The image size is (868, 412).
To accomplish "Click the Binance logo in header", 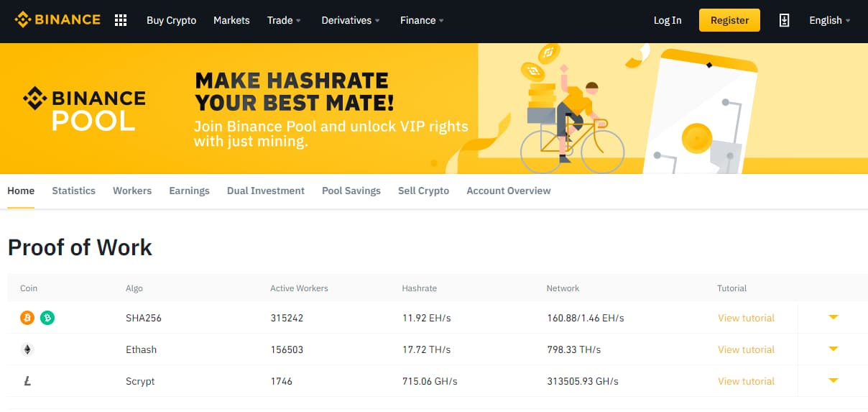I will pyautogui.click(x=57, y=20).
